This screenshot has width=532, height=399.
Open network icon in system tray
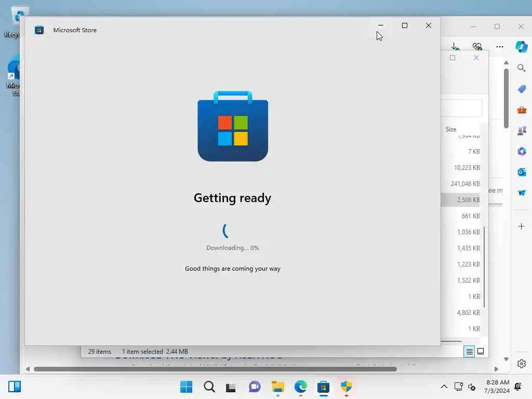point(458,387)
